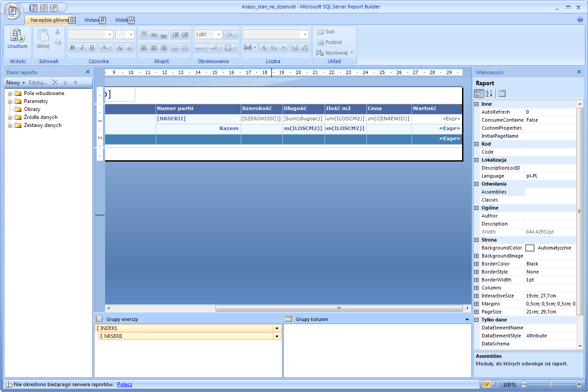This screenshot has width=588, height=392.
Task: Click the Office application round button
Action: pos(13,11)
